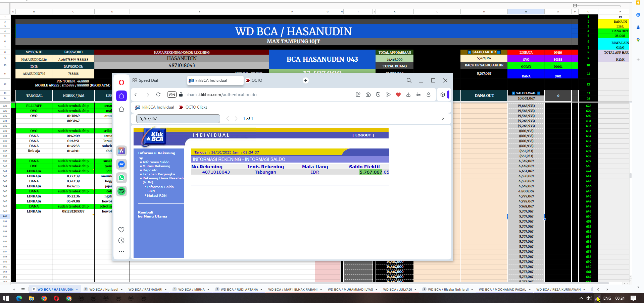Open the dropdown arrow on the WD BCA / RUDI ARTANA sheet tab

tap(261, 289)
